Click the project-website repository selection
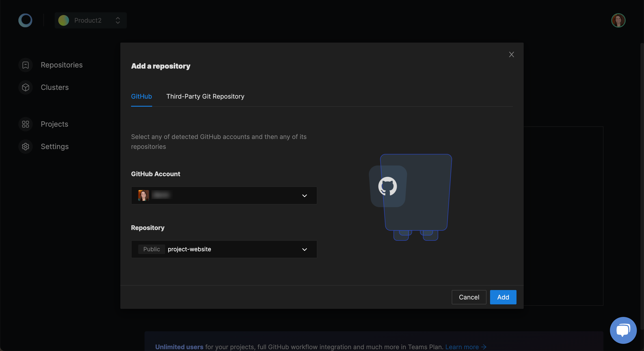644x351 pixels. pos(189,249)
